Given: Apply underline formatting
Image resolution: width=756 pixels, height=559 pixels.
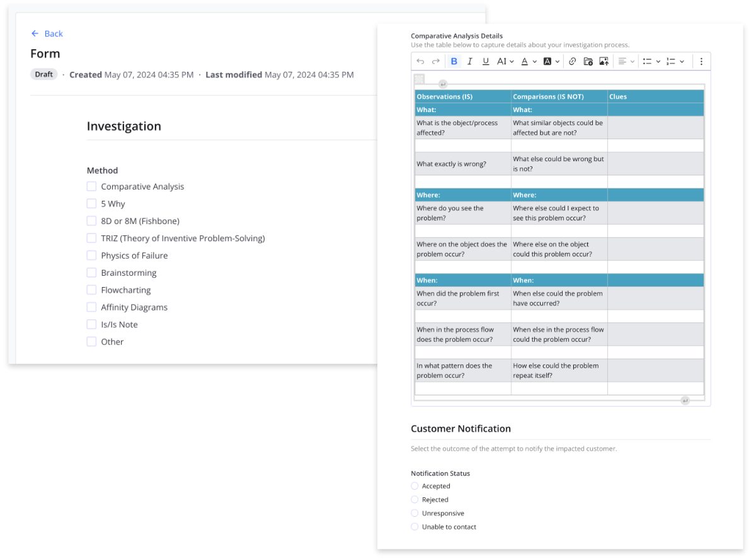Looking at the screenshot, I should pyautogui.click(x=485, y=61).
